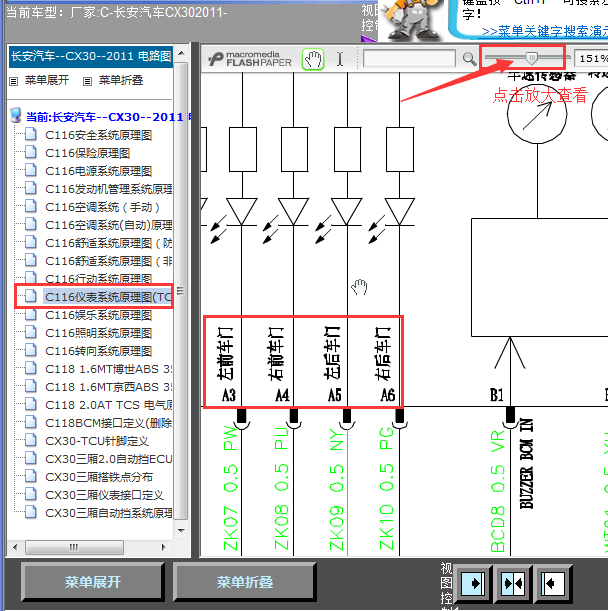This screenshot has height=611, width=608.
Task: Click computer icon at tree root
Action: coord(16,116)
